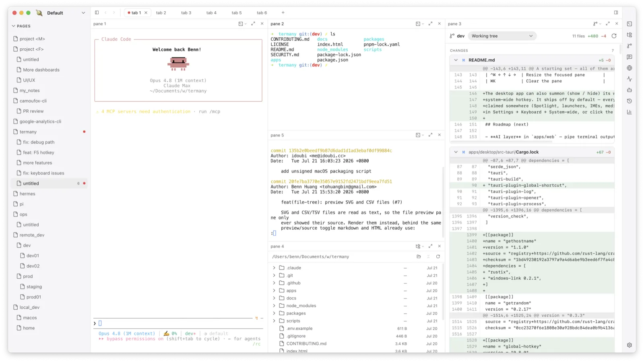This screenshot has width=644, height=362.
Task: Toggle the right side panel layout icon
Action: click(x=616, y=12)
